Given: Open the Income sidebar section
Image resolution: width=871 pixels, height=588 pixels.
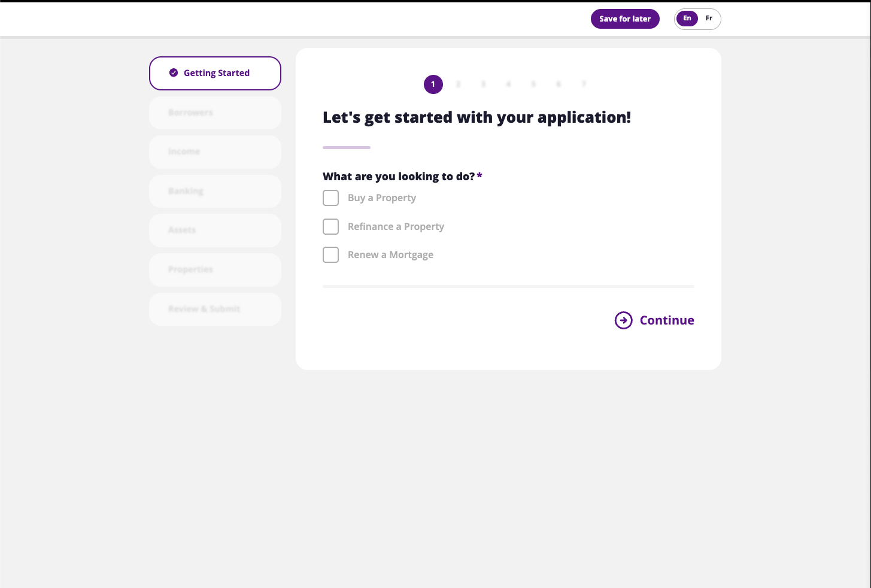Looking at the screenshot, I should click(215, 151).
